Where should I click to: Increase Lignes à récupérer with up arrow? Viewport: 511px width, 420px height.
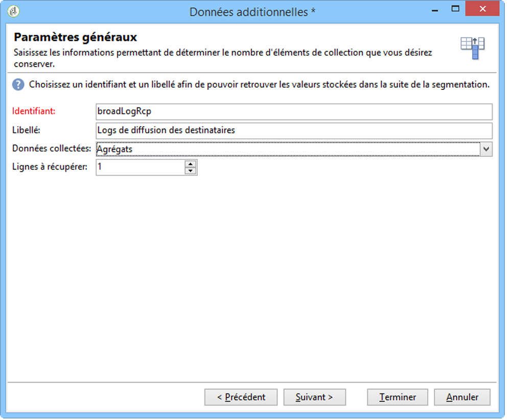[190, 164]
